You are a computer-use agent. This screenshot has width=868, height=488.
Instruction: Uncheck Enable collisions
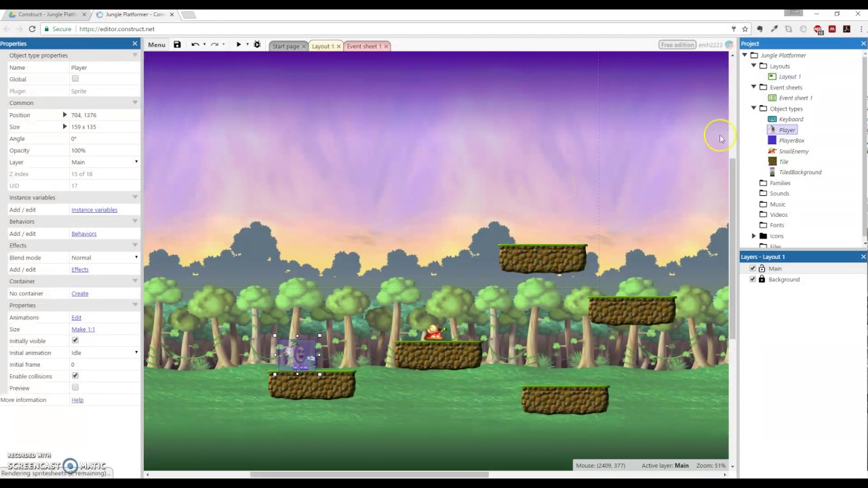click(75, 376)
